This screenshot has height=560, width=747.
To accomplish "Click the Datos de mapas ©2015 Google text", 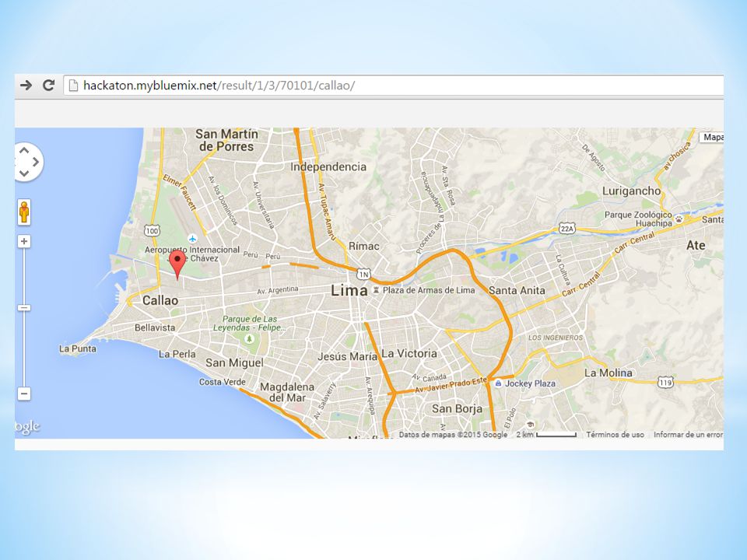I will [453, 435].
